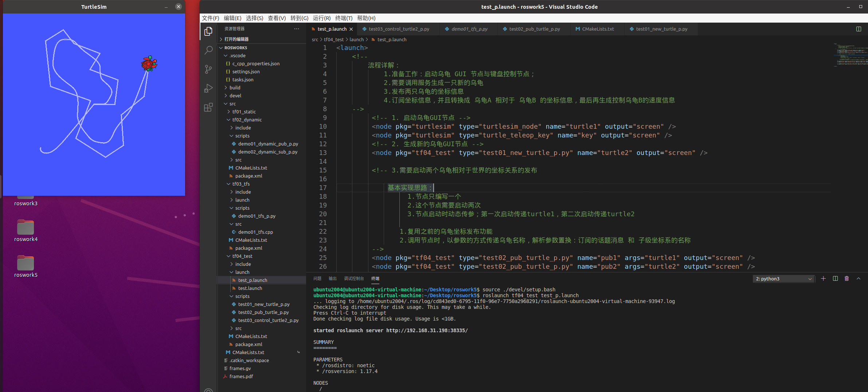Open the Extensions view
Image resolution: width=868 pixels, height=392 pixels.
pos(208,107)
